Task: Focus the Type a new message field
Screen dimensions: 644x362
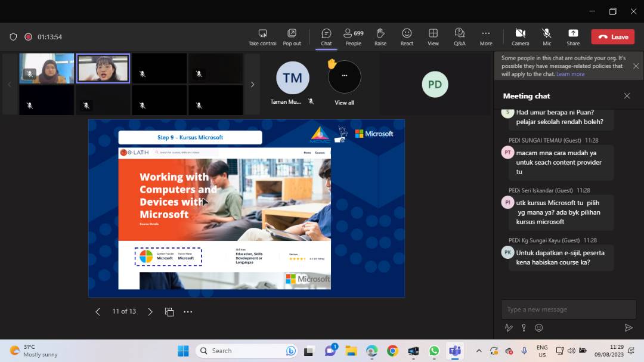Action: (x=568, y=310)
